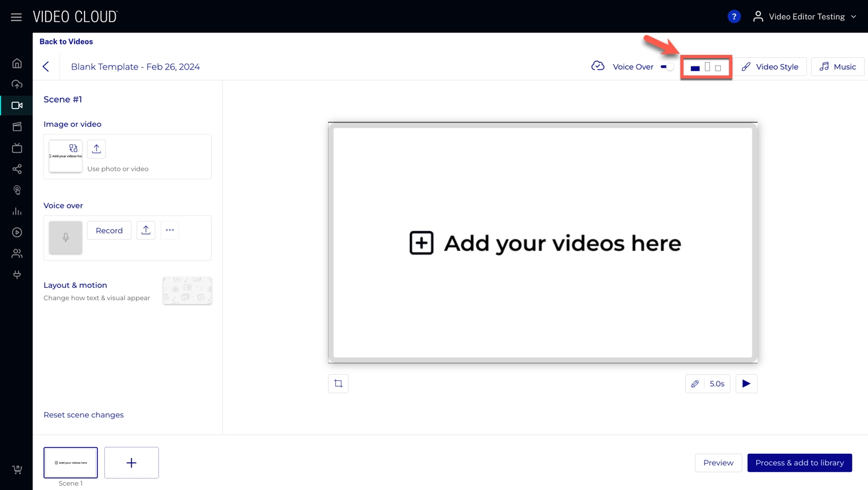
Task: Open voice over more options menu
Action: [170, 231]
